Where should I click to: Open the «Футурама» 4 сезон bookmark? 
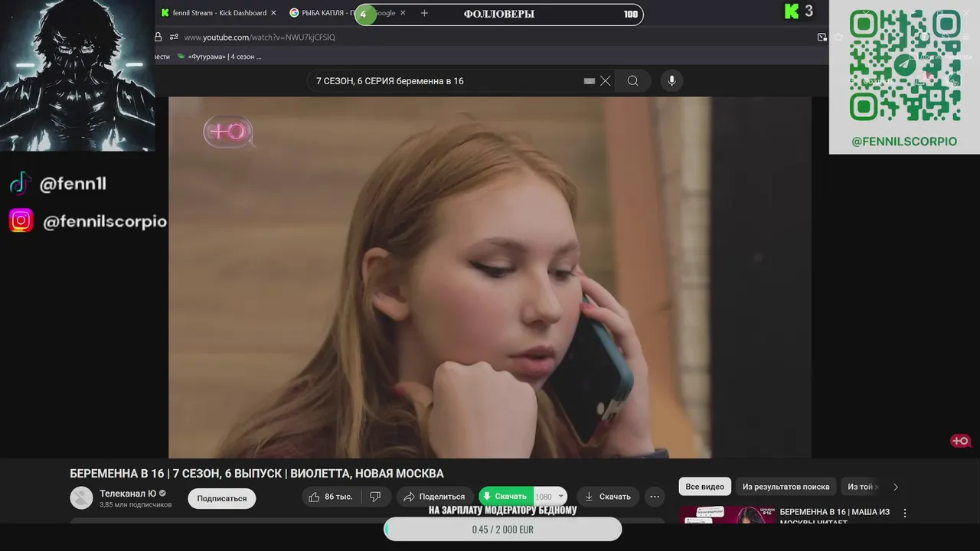(219, 57)
